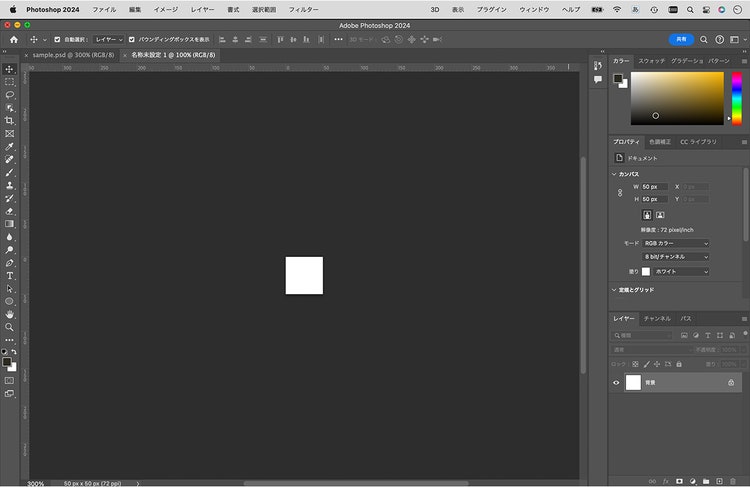Open the Edit Toolbar three-dots menu
Viewport: 750px width, 487px height.
point(9,340)
